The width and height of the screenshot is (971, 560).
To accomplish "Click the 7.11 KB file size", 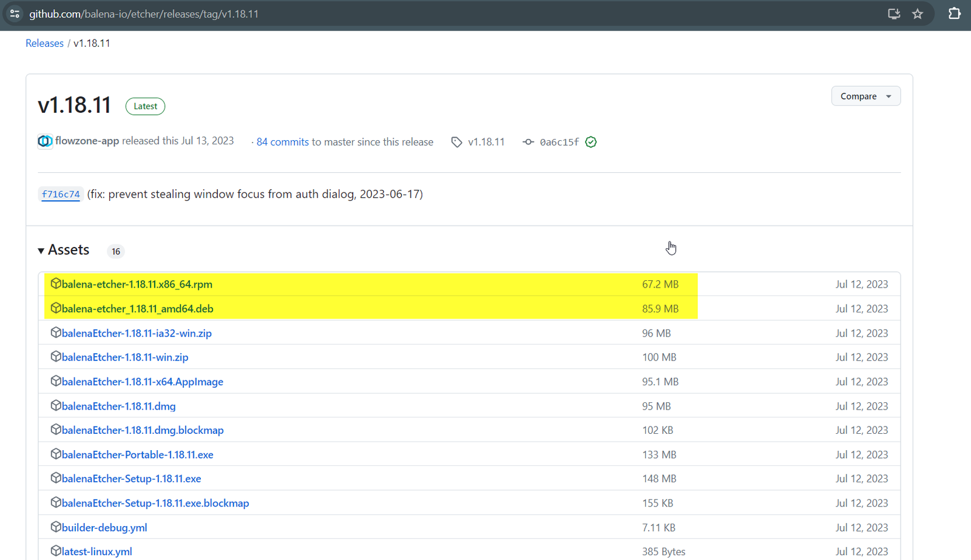I will [x=659, y=527].
